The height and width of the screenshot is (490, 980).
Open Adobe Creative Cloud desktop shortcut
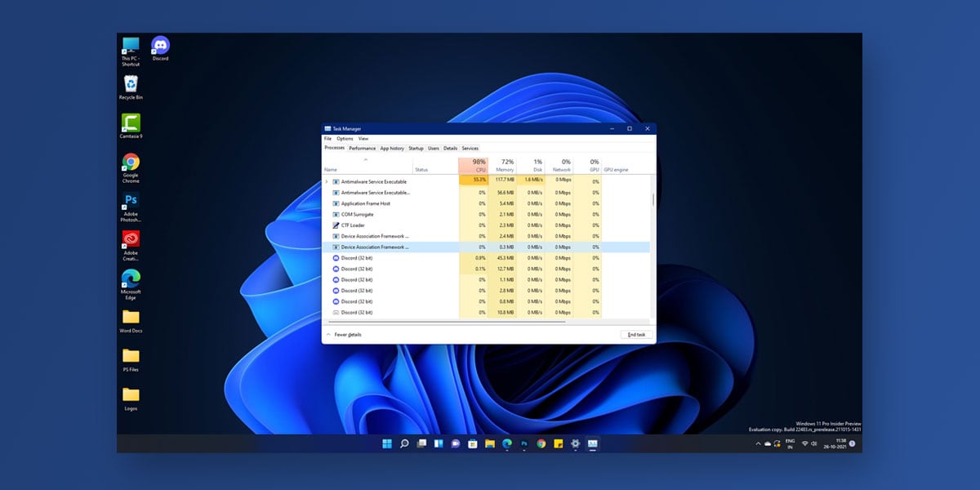point(131,245)
